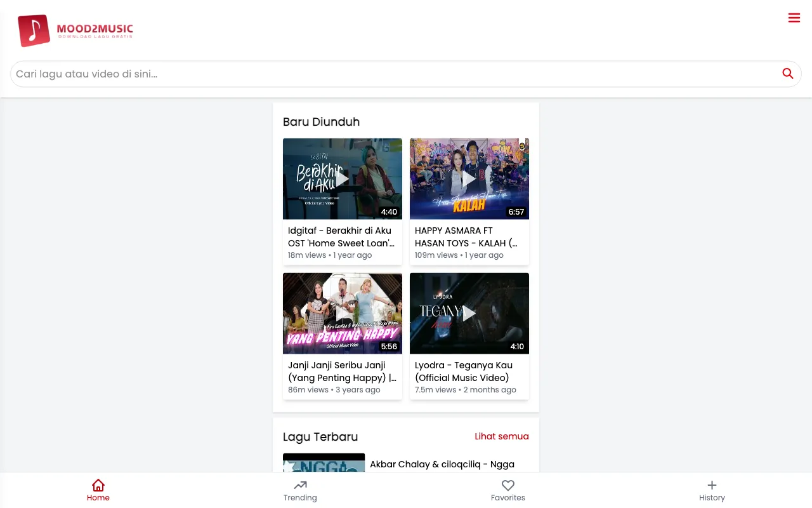Switch to the Home tab label
The width and height of the screenshot is (812, 508).
98,498
